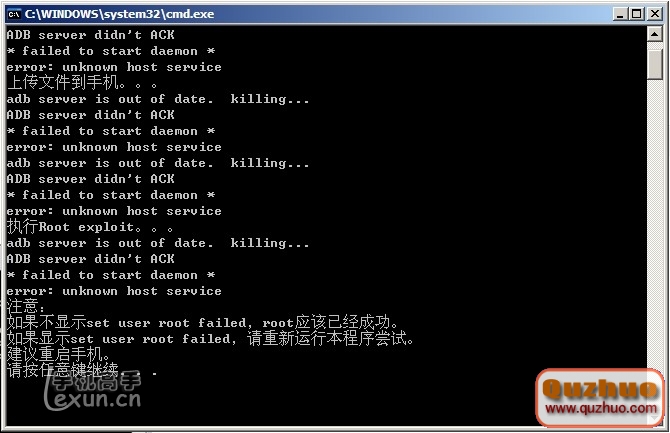The width and height of the screenshot is (670, 433).
Task: Minimize the cmd.exe window
Action: point(619,14)
